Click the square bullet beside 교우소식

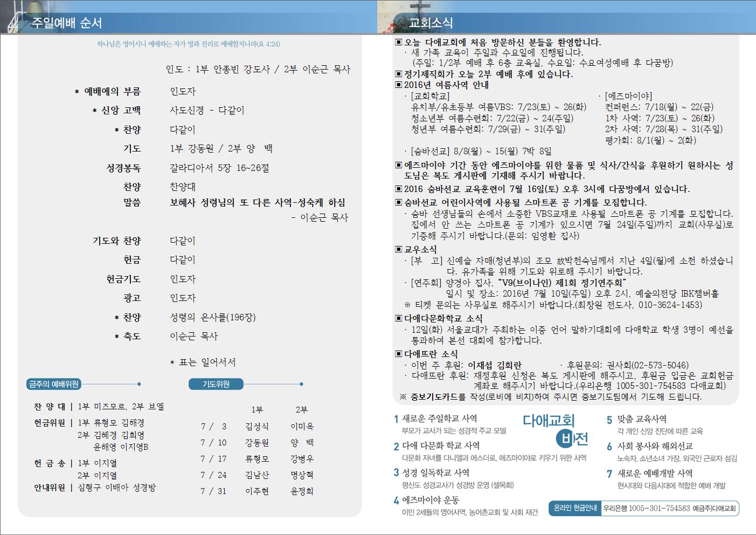[x=399, y=250]
